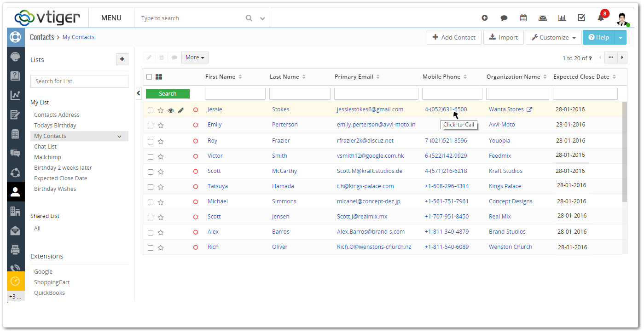The height and width of the screenshot is (333, 644).
Task: Click the reports bar chart icon
Action: 562,18
